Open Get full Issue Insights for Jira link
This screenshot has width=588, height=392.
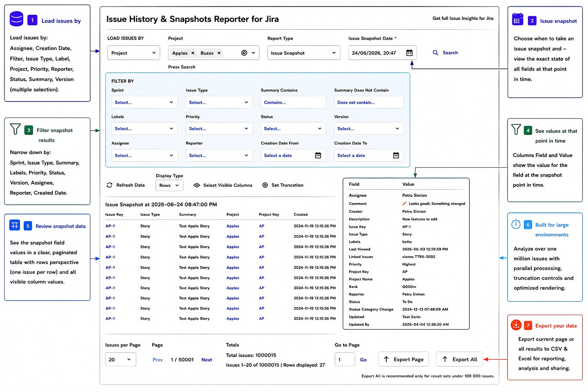(x=463, y=18)
